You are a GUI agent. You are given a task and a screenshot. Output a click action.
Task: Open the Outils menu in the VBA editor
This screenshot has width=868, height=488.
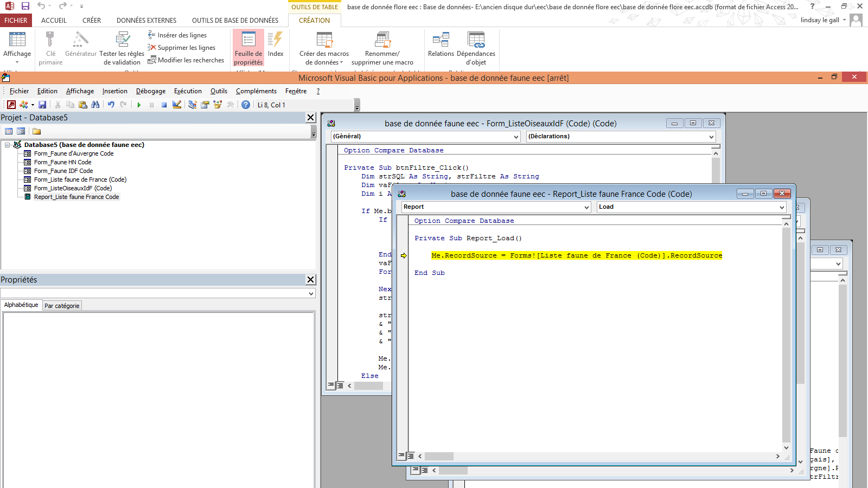pyautogui.click(x=219, y=91)
